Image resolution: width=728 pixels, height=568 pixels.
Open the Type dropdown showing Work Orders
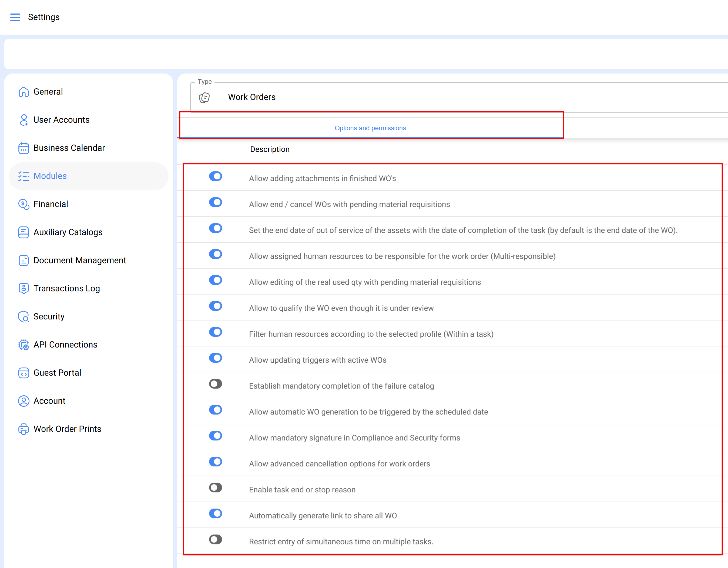[433, 97]
